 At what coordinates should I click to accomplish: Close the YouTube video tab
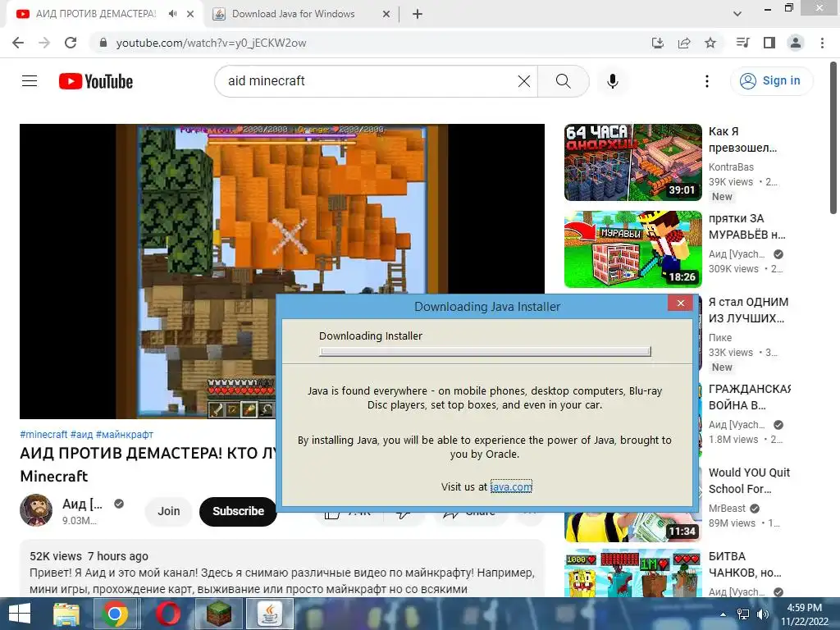tap(190, 15)
